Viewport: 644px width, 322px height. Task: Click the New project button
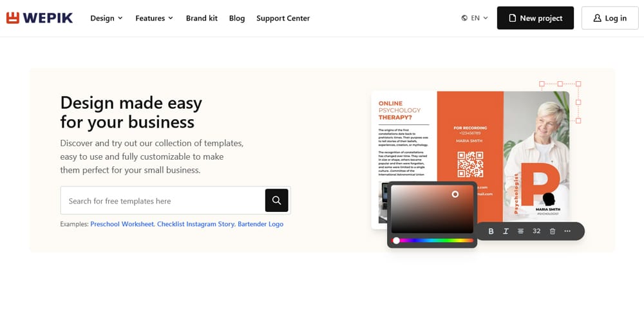coord(535,18)
